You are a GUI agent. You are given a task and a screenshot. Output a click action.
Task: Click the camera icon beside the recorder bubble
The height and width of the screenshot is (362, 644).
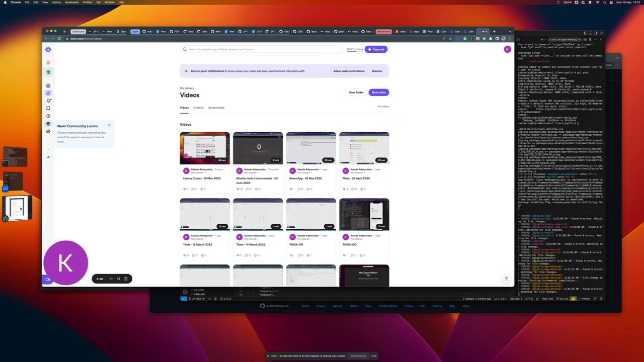pyautogui.click(x=48, y=280)
